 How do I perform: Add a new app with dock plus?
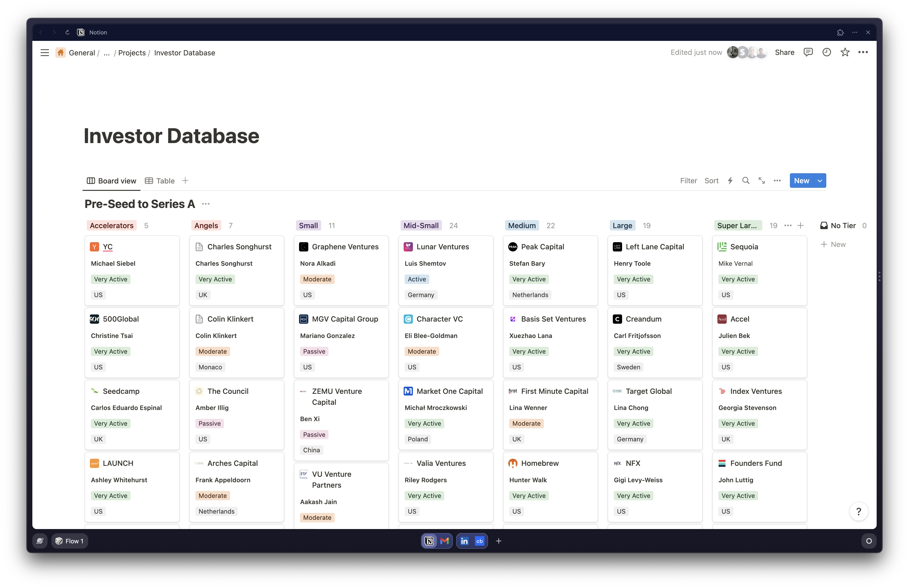point(498,541)
